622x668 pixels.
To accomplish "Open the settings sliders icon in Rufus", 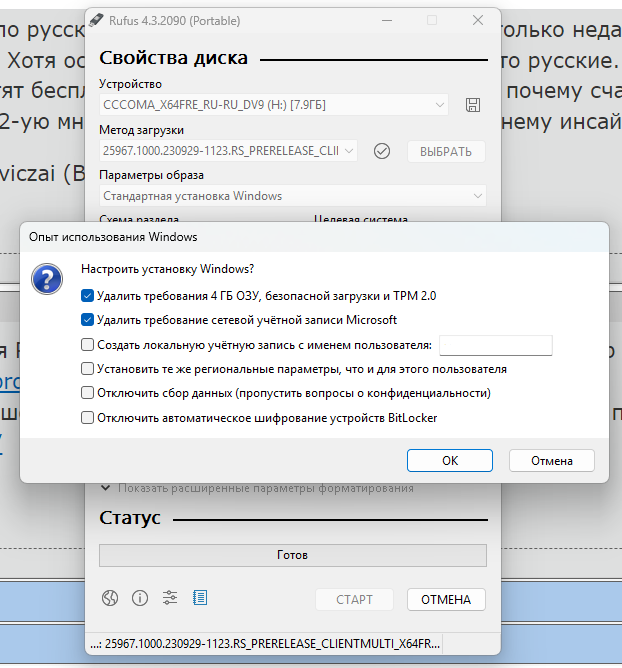I will [x=170, y=598].
